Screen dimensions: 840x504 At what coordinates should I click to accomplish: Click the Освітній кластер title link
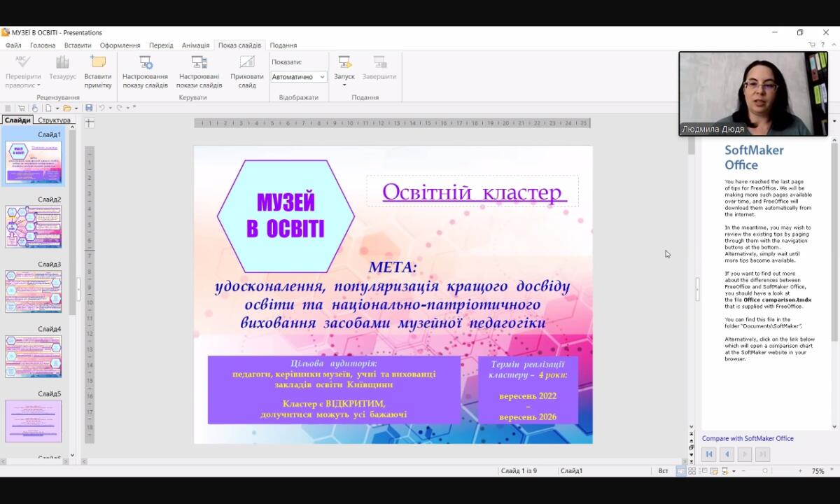[x=472, y=192]
